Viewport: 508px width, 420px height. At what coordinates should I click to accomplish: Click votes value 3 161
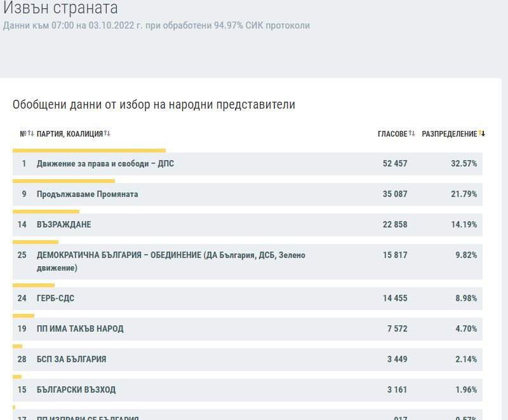398,390
